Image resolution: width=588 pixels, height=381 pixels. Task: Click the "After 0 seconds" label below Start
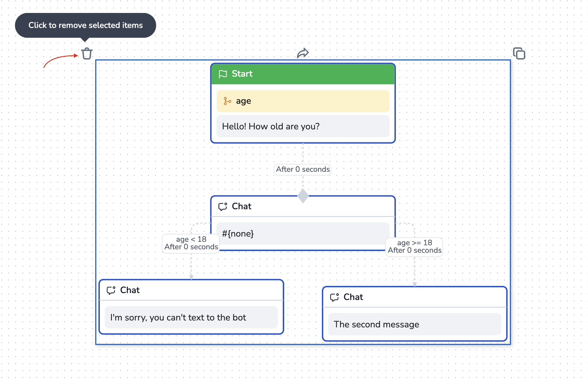pos(303,169)
